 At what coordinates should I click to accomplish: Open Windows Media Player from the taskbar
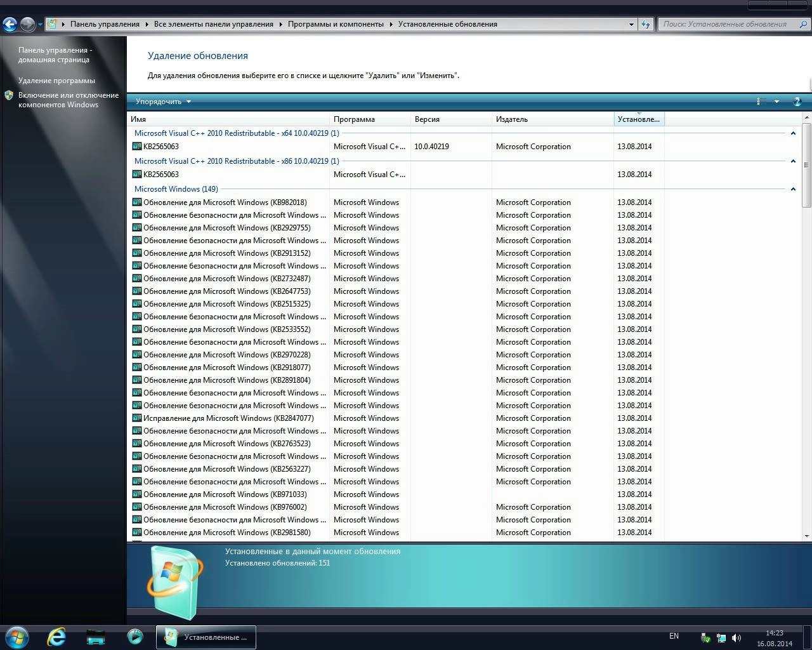tap(135, 637)
